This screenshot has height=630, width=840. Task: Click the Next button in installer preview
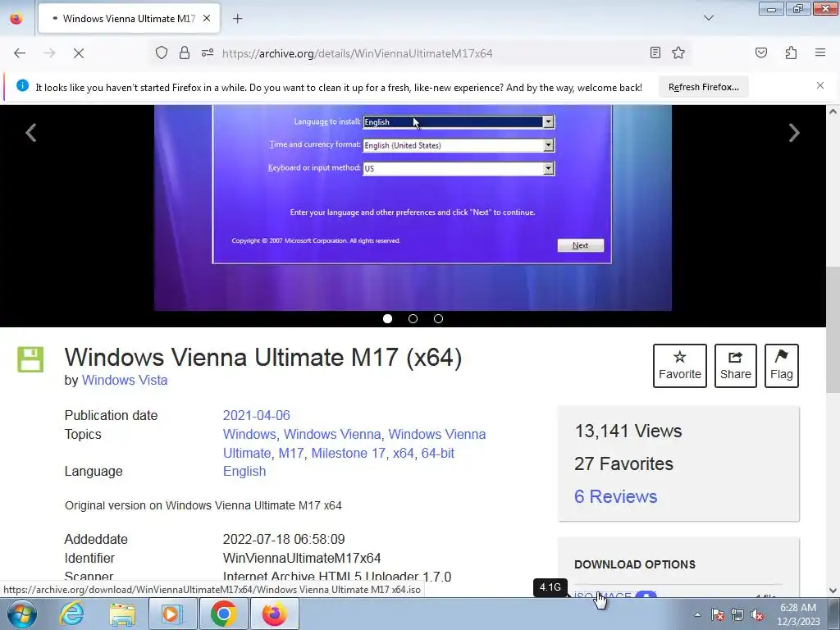(580, 245)
